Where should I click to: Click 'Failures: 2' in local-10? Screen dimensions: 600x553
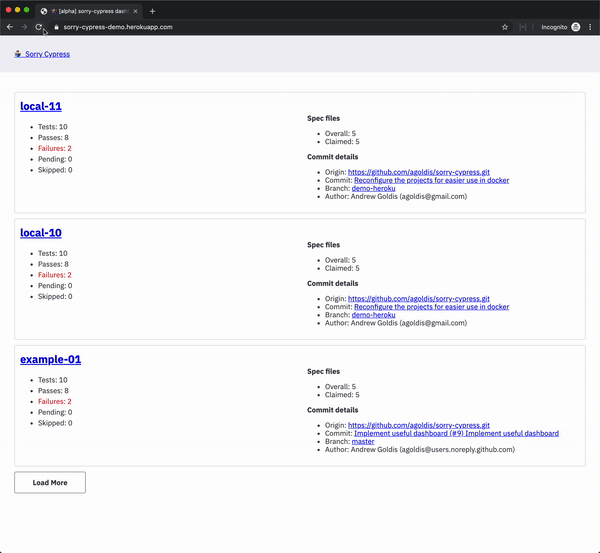tap(55, 275)
